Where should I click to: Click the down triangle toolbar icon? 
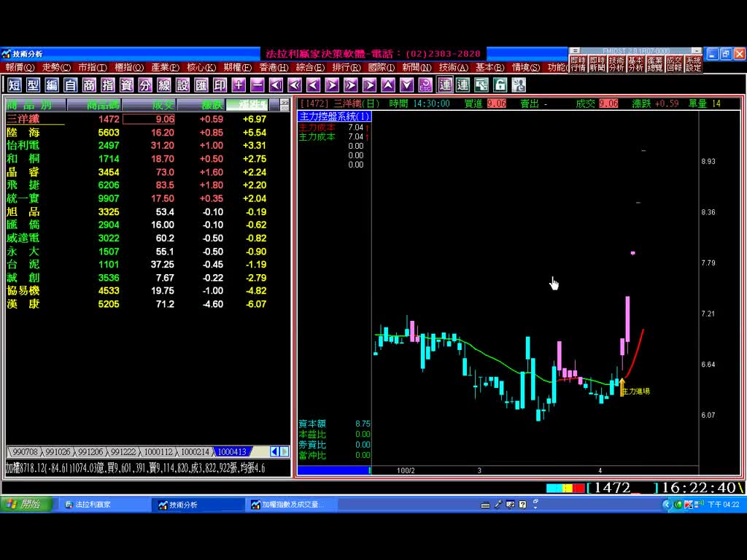pyautogui.click(x=406, y=85)
